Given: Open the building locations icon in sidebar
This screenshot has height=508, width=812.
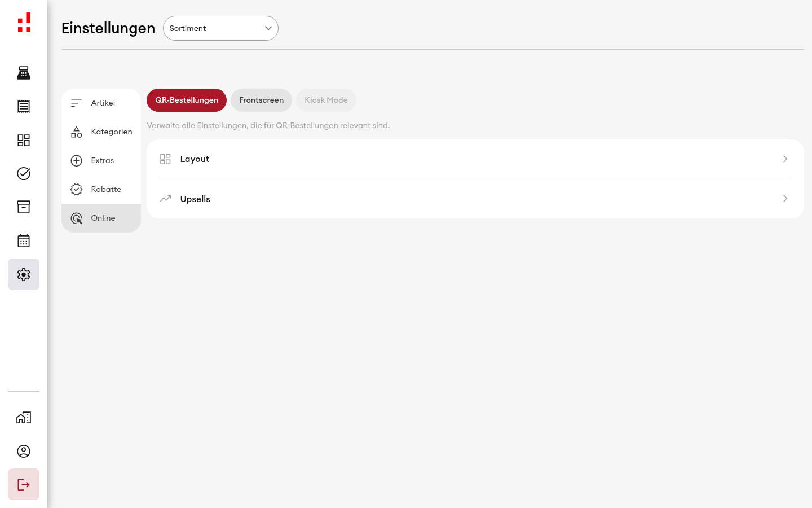Looking at the screenshot, I should click(x=24, y=418).
